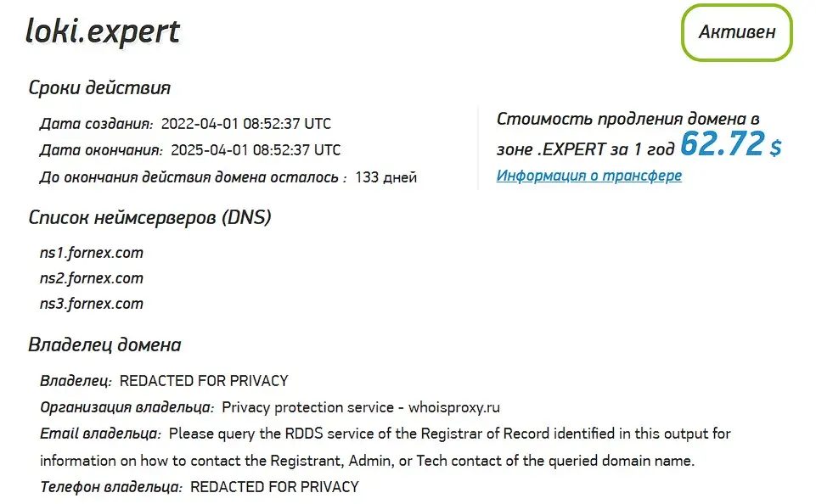The width and height of the screenshot is (816, 504).
Task: Click the loki.expert domain title
Action: (103, 31)
